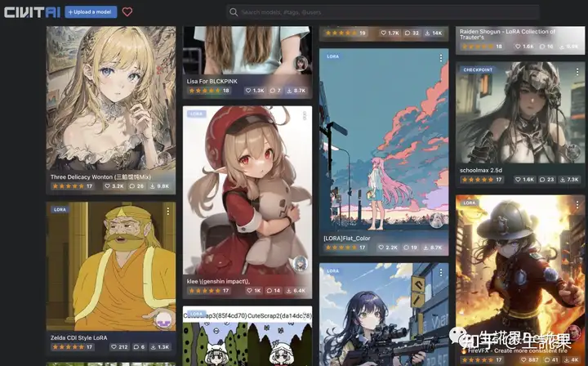Image resolution: width=588 pixels, height=366 pixels.
Task: Click Three Delicacy Wonton star rating 17
Action: (72, 186)
